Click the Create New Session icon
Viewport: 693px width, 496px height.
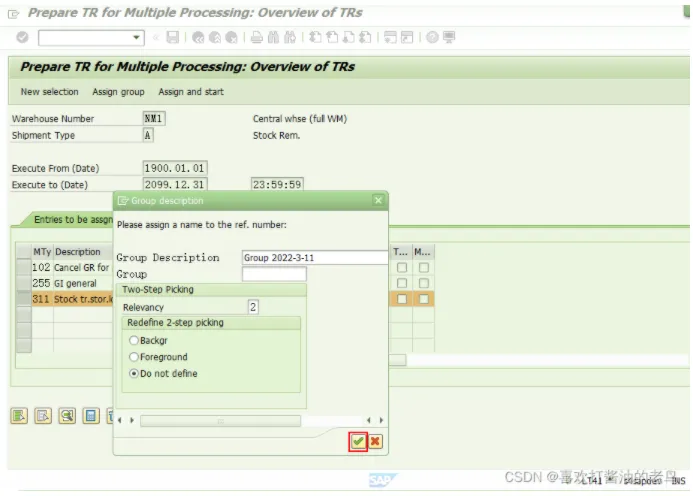pos(390,38)
